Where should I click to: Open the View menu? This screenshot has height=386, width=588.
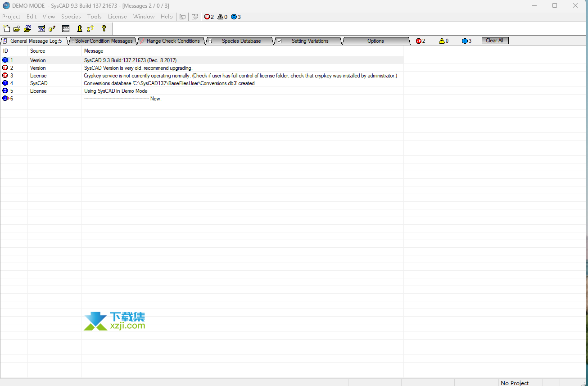[x=49, y=17]
